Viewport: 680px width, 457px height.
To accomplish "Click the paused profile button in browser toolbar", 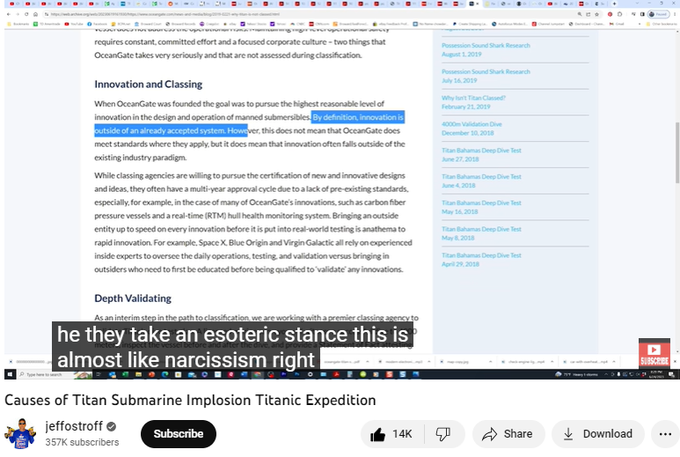I will point(658,14).
